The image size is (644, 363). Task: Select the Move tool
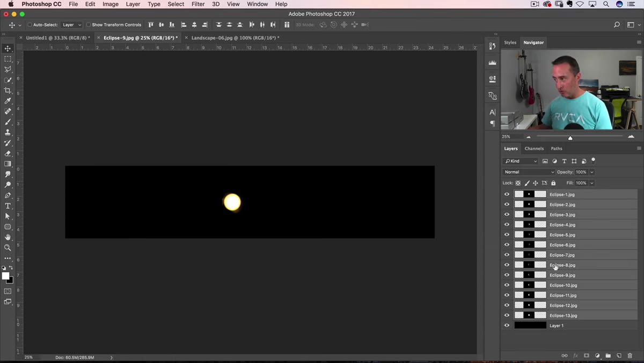tap(8, 48)
